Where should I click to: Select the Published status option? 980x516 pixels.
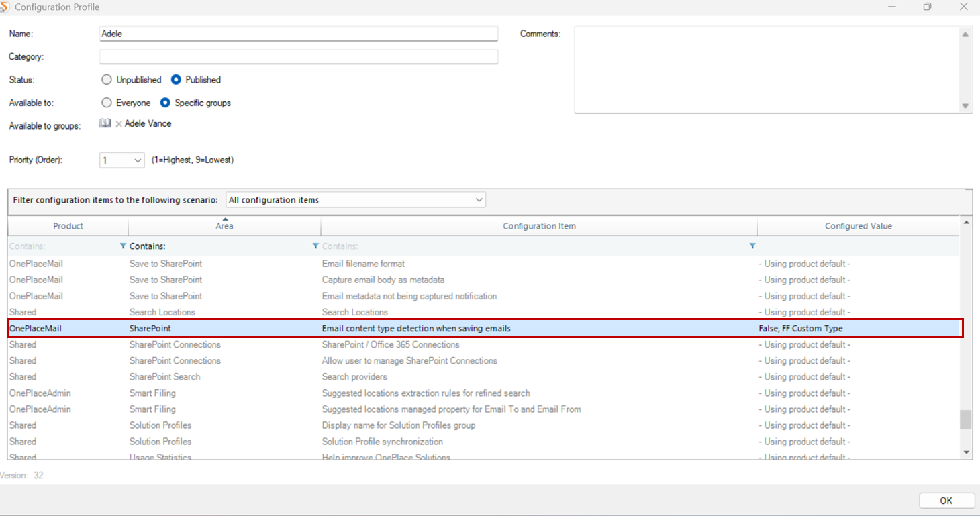pos(176,80)
